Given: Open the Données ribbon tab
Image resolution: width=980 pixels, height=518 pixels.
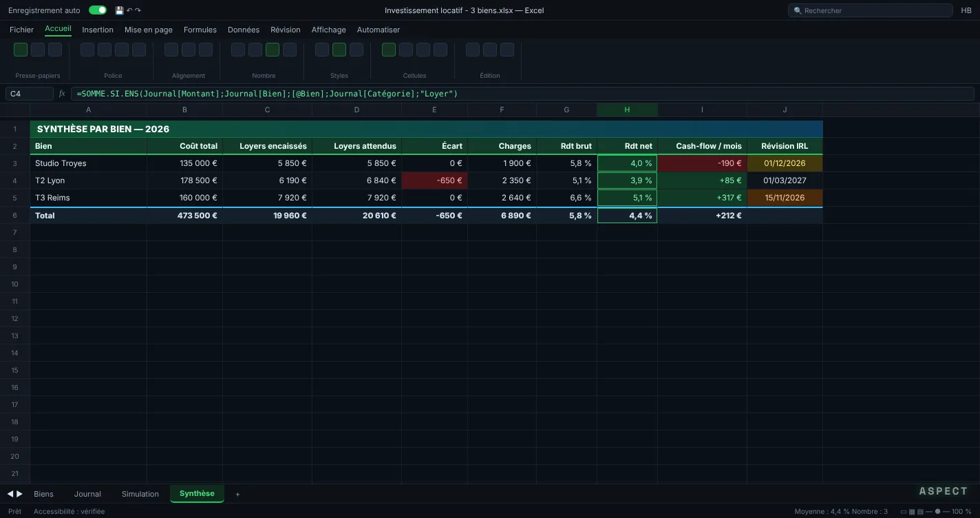Looking at the screenshot, I should [x=244, y=30].
